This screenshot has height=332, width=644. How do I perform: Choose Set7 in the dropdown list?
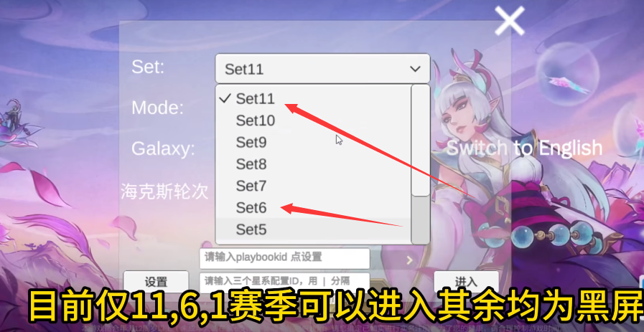[x=313, y=186]
